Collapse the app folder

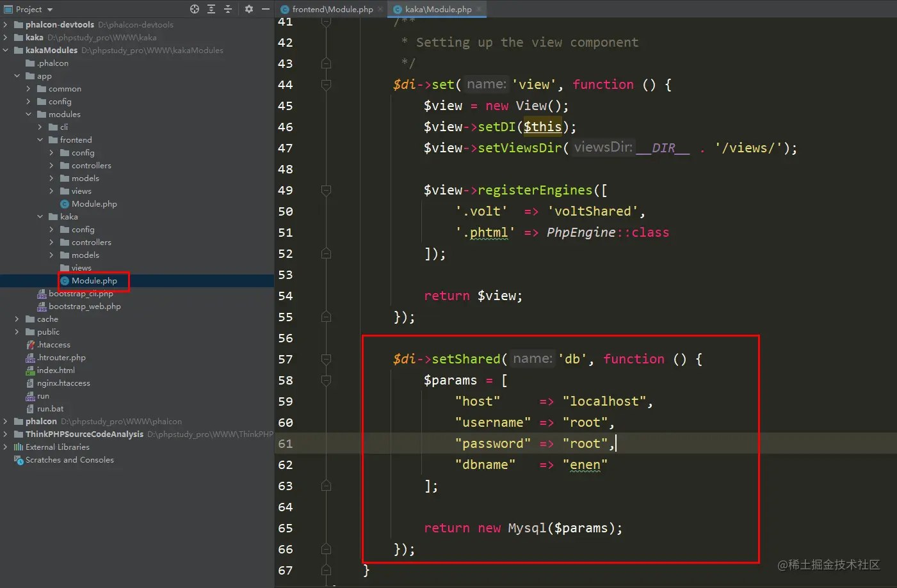pos(17,76)
